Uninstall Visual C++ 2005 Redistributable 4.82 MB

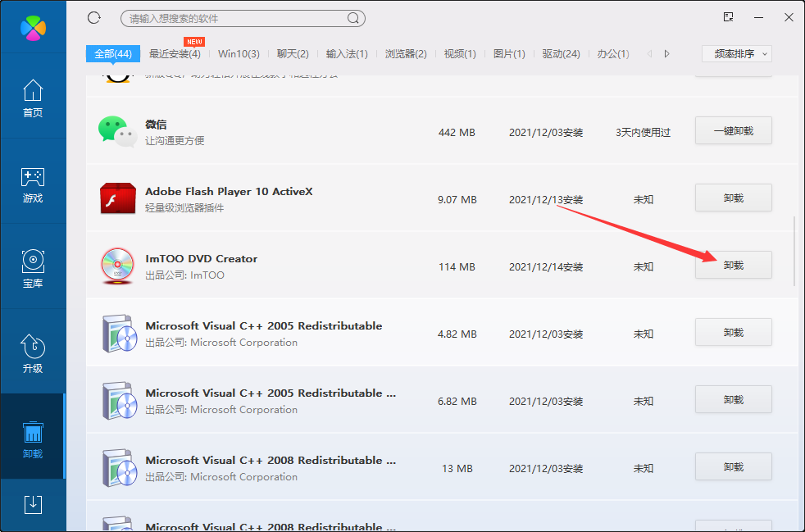[734, 332]
